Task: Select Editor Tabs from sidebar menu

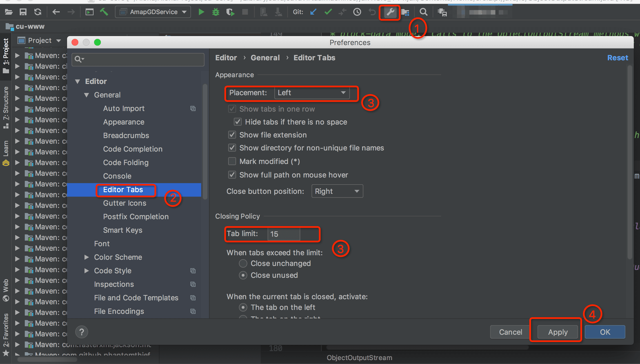Action: (x=122, y=189)
